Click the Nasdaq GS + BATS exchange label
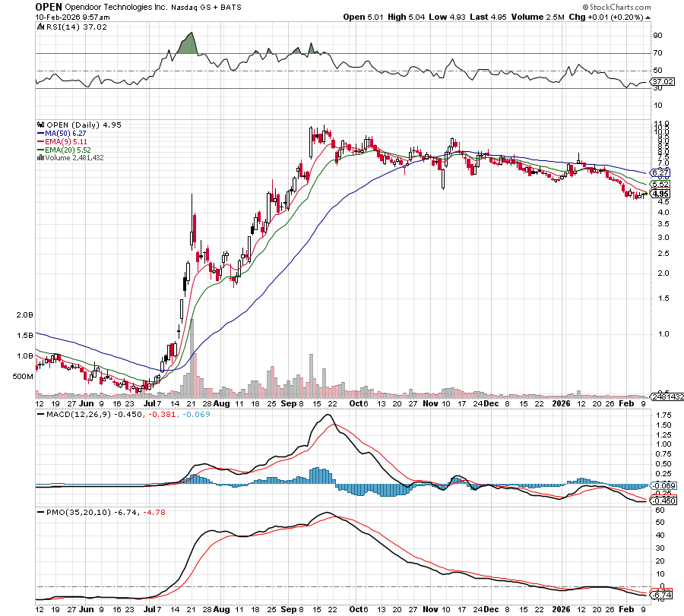Viewport: 684px width, 616px height. click(206, 8)
